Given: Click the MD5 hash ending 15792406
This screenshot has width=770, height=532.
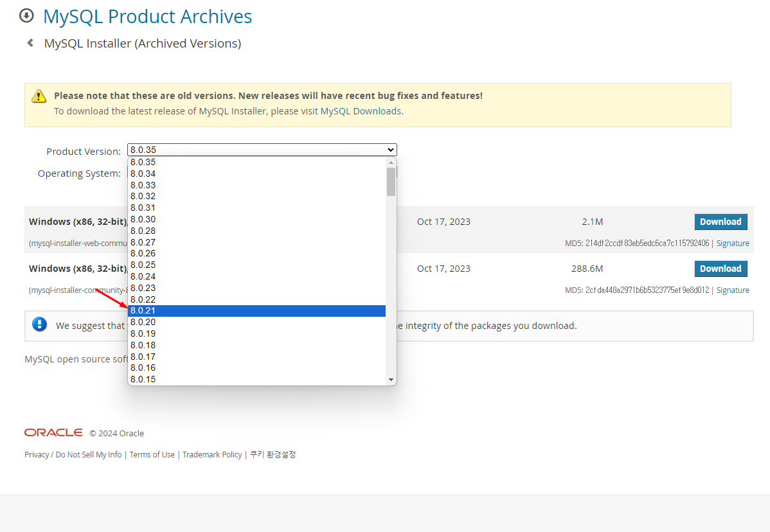Looking at the screenshot, I should click(x=647, y=244).
